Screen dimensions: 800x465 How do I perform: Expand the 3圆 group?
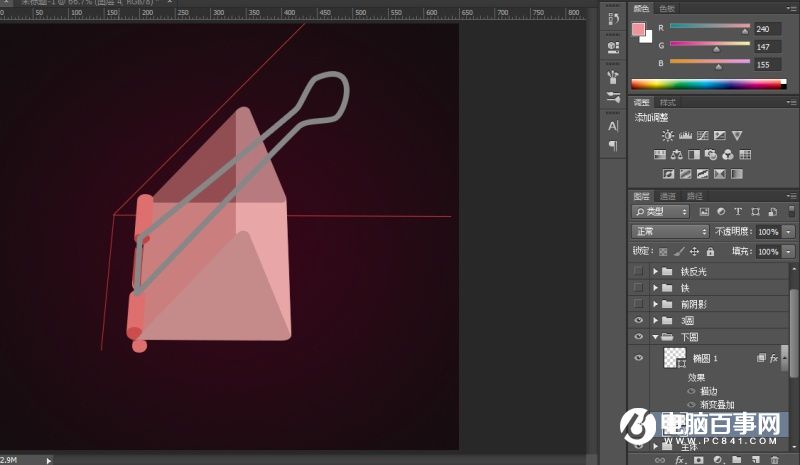[656, 321]
